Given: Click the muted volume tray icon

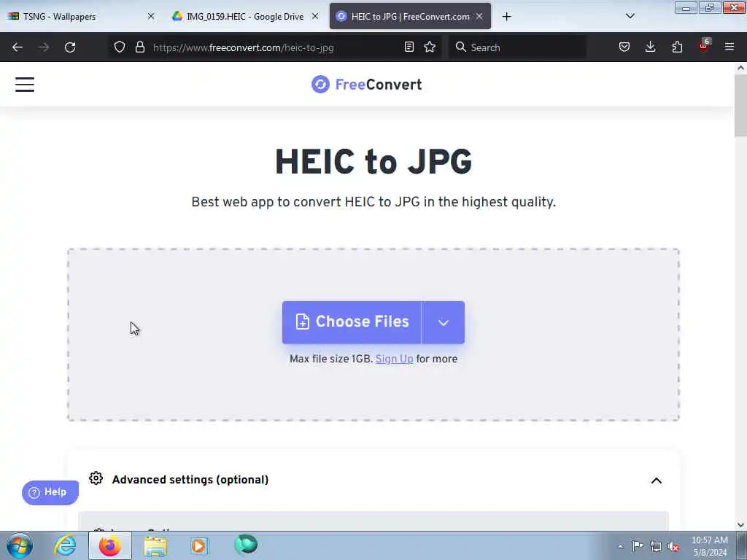Looking at the screenshot, I should (673, 547).
